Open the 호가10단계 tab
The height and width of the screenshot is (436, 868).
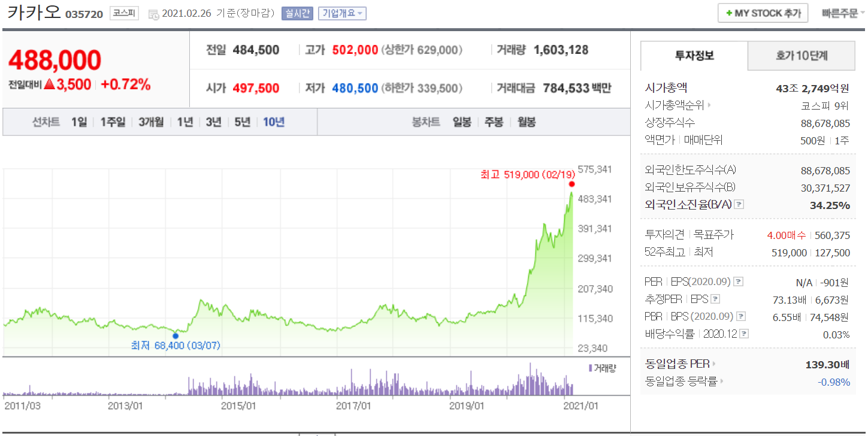tap(802, 56)
